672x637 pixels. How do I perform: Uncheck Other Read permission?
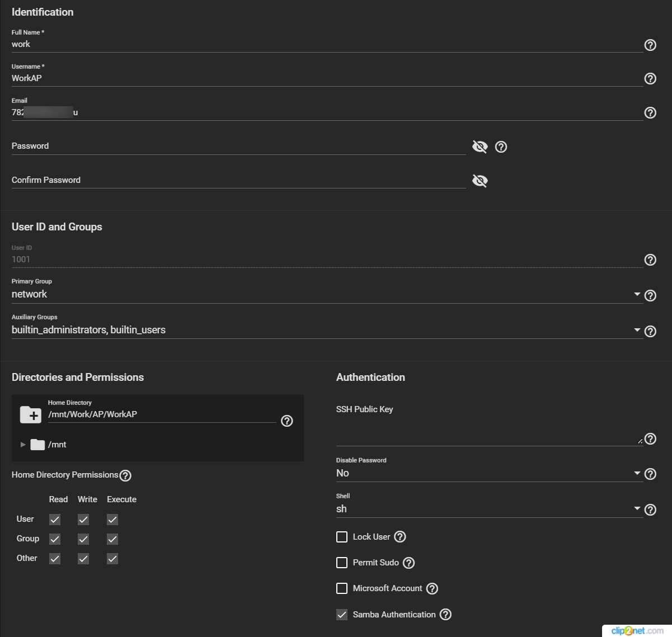tap(55, 559)
